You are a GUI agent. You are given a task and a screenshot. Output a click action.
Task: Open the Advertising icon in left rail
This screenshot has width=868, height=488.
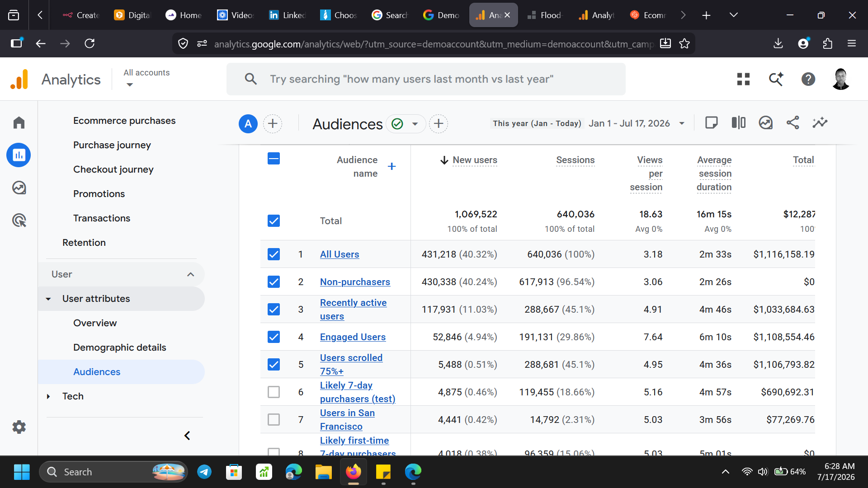[19, 220]
